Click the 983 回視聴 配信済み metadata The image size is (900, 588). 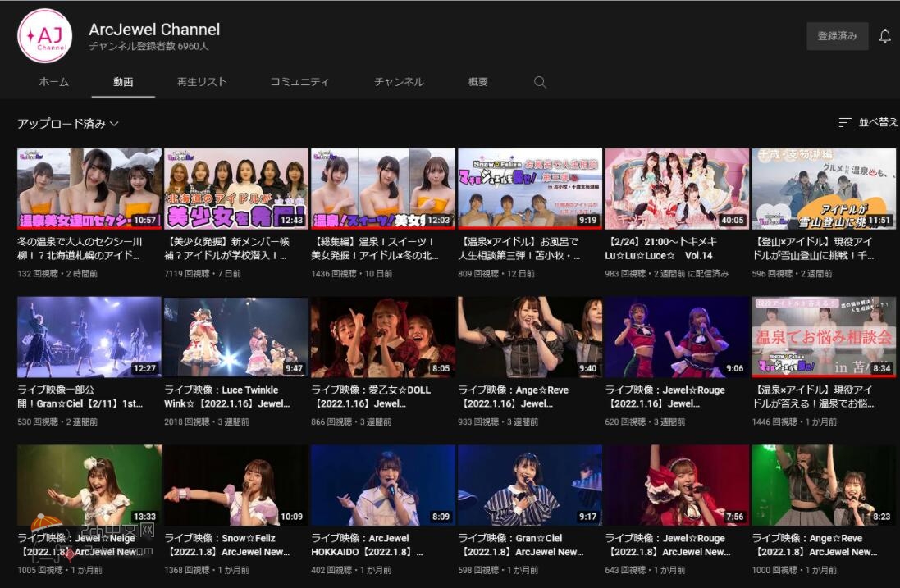pyautogui.click(x=666, y=274)
